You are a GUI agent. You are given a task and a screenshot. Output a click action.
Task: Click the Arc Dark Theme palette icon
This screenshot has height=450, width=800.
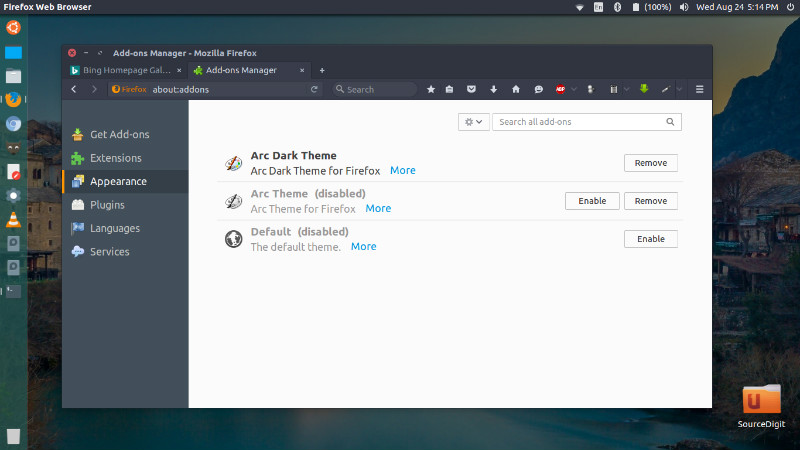pos(234,163)
